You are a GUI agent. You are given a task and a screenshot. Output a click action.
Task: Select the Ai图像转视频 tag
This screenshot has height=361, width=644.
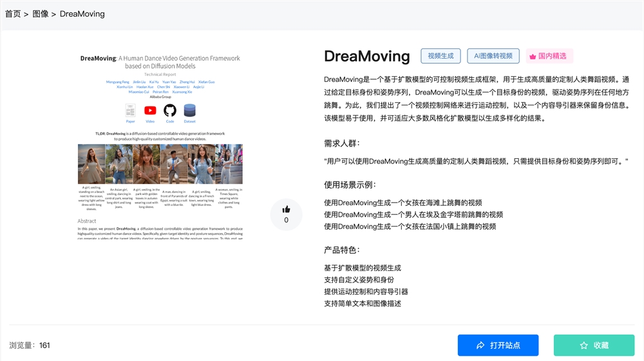[493, 56]
